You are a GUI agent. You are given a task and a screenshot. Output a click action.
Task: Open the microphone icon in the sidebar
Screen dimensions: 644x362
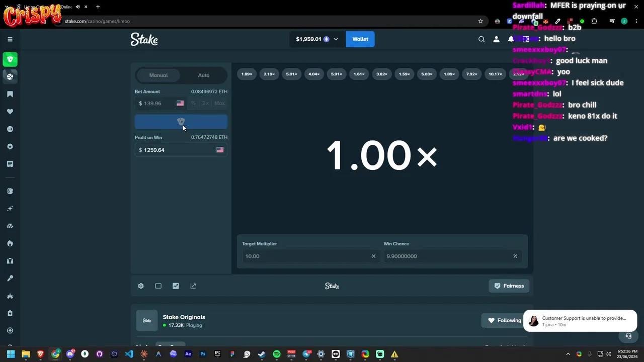pos(10,278)
